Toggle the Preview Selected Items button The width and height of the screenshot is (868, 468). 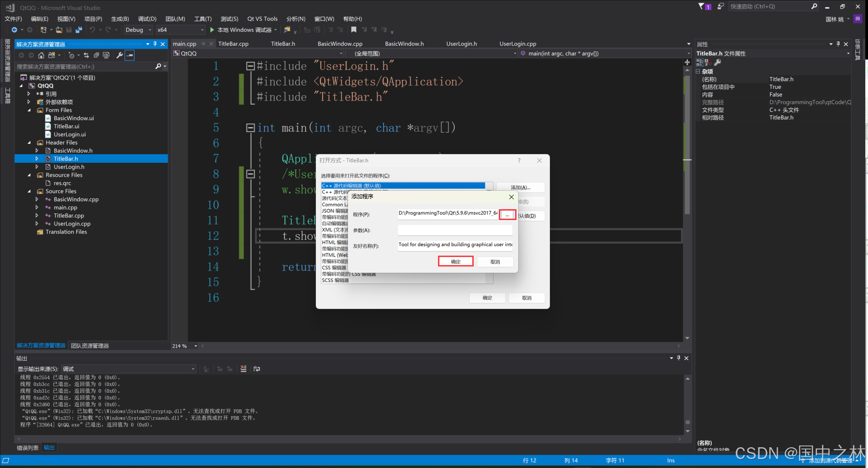tap(130, 55)
